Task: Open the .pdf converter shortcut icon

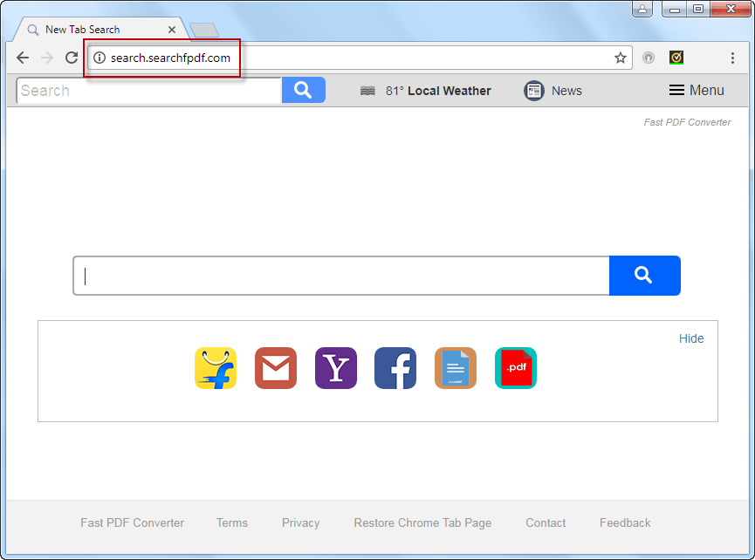Action: (516, 368)
